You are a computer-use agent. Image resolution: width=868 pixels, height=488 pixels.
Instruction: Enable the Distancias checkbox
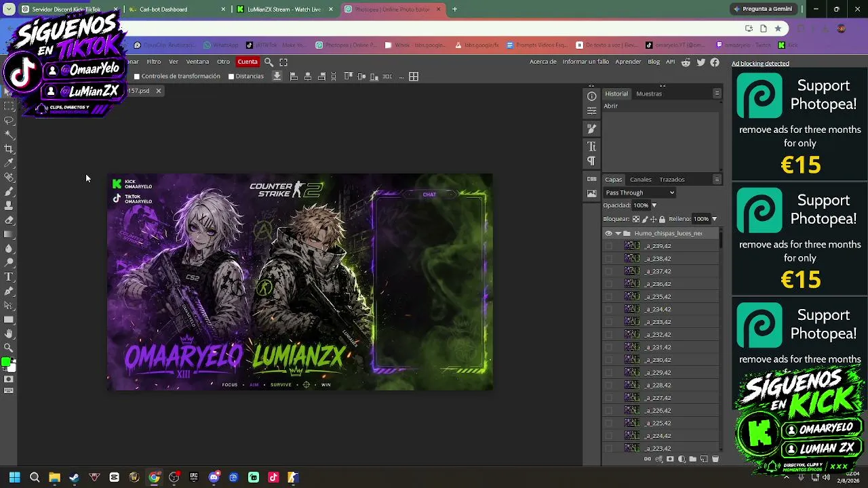(231, 77)
